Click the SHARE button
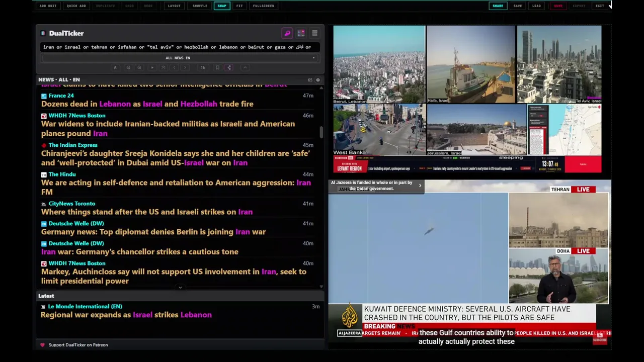644x362 pixels. (x=498, y=6)
